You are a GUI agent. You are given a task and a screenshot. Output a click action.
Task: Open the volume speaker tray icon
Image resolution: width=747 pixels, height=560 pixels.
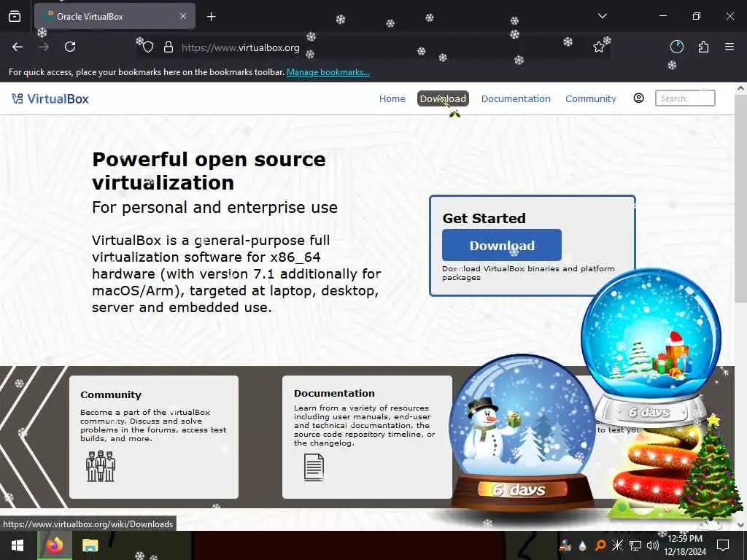coord(653,545)
